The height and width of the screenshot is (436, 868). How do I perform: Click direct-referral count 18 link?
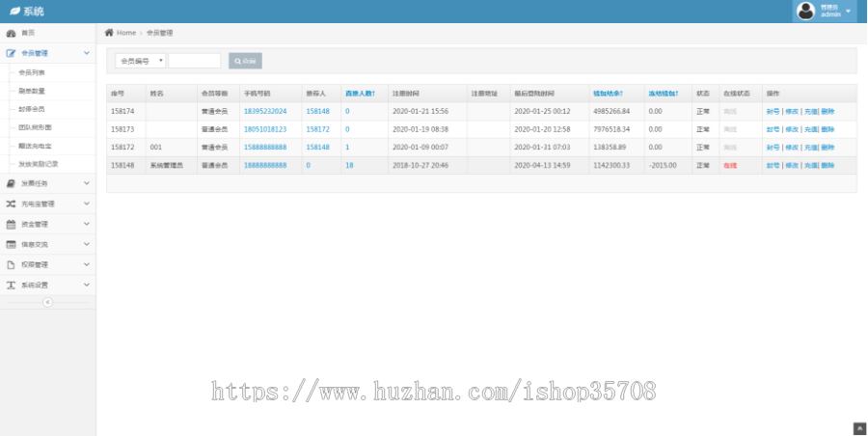pos(349,166)
